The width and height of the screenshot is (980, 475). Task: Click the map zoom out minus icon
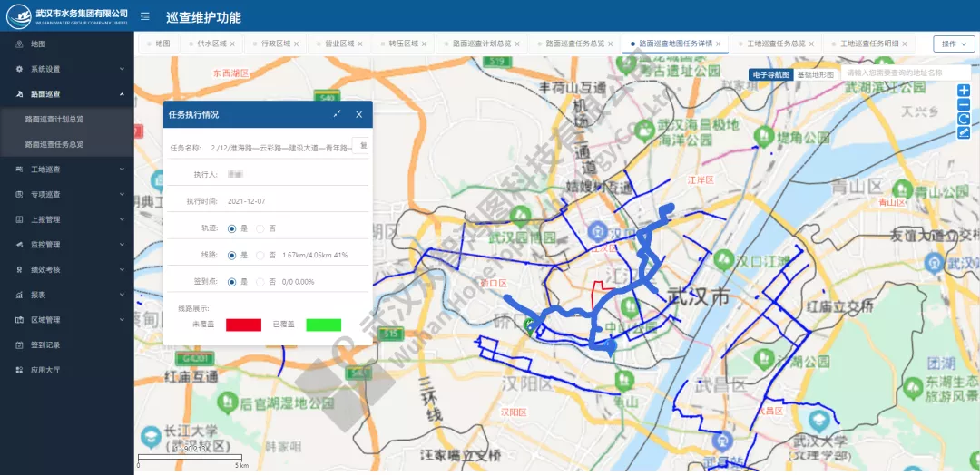click(964, 105)
